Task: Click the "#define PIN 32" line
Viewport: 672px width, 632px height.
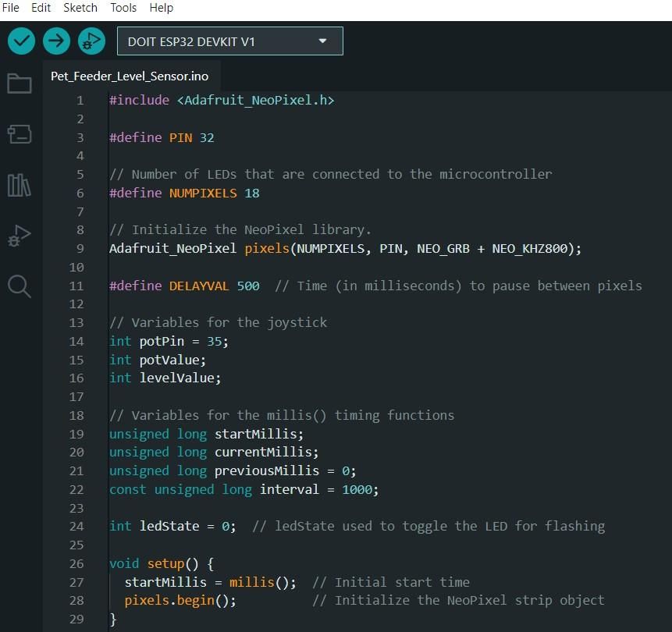Action: point(162,137)
